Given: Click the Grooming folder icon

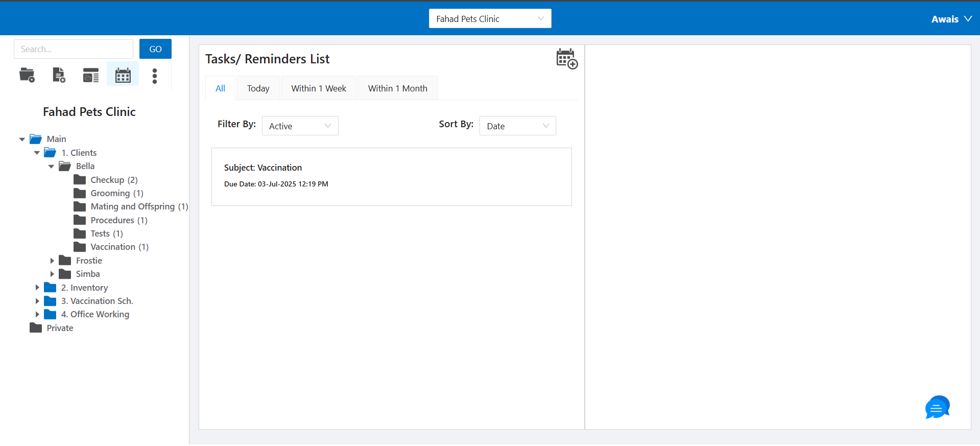Looking at the screenshot, I should (80, 193).
